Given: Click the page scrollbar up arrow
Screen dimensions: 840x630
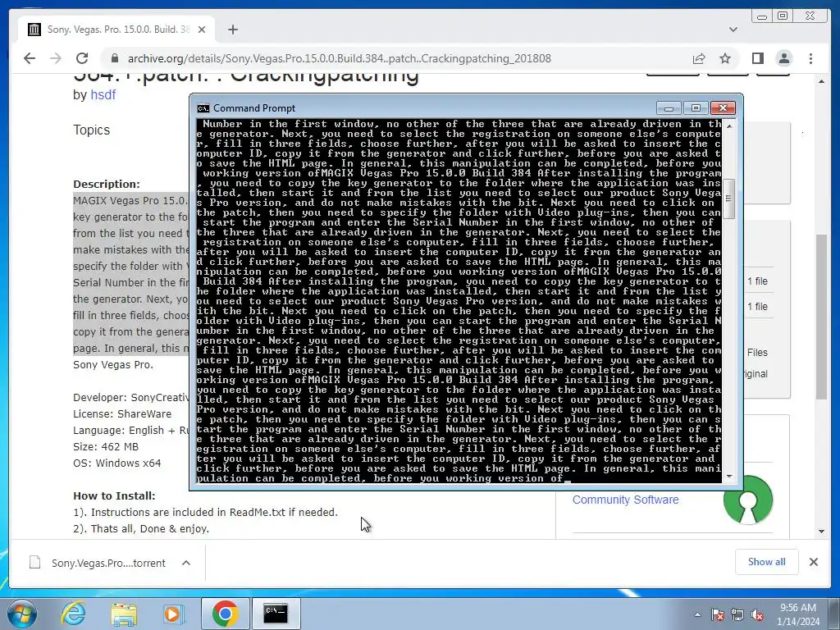Looking at the screenshot, I should click(821, 81).
